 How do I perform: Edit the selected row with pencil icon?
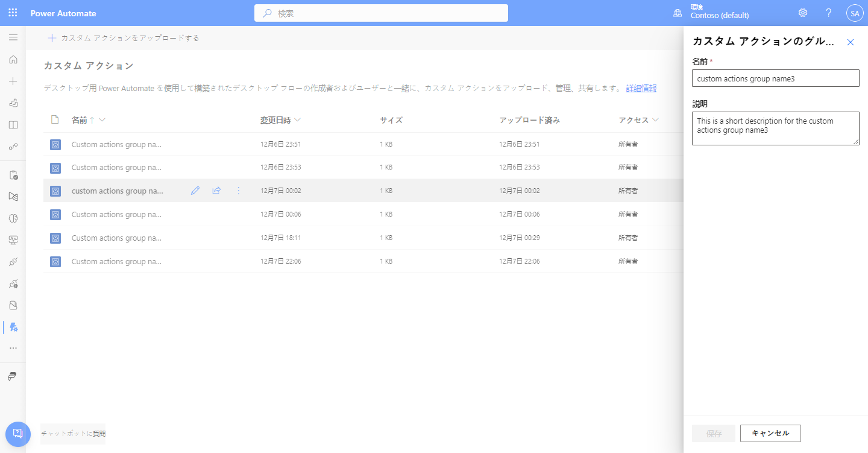[195, 191]
